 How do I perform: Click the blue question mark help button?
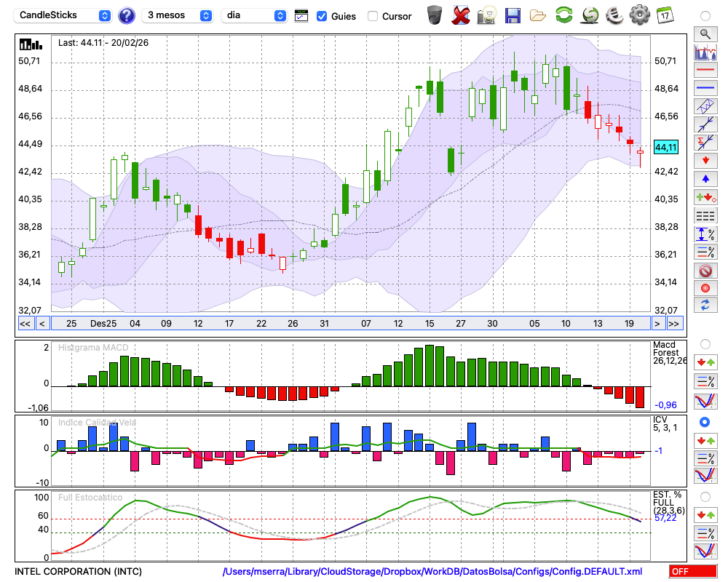(127, 15)
